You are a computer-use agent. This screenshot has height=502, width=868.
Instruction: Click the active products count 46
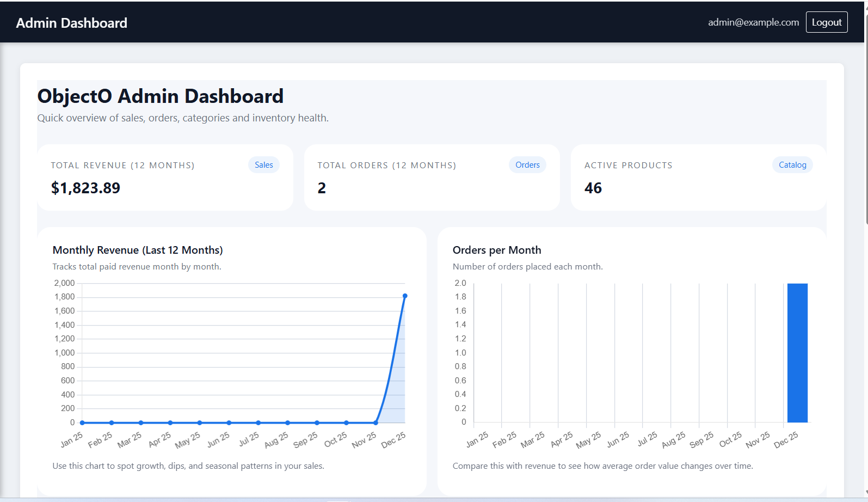click(593, 188)
